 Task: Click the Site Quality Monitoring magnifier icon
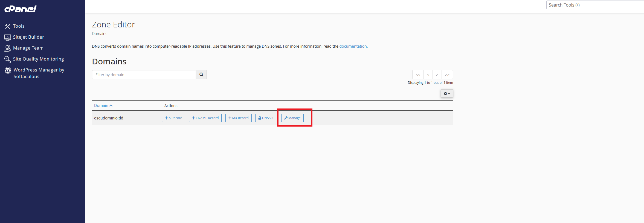tap(7, 59)
